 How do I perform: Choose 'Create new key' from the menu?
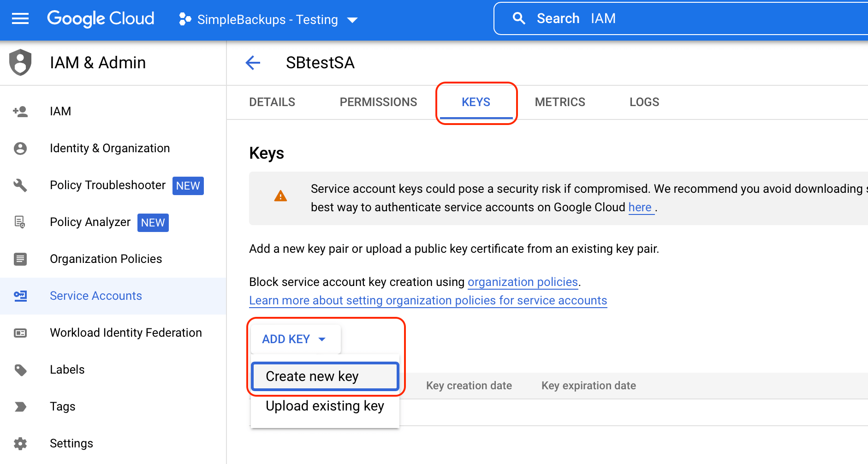pyautogui.click(x=312, y=376)
